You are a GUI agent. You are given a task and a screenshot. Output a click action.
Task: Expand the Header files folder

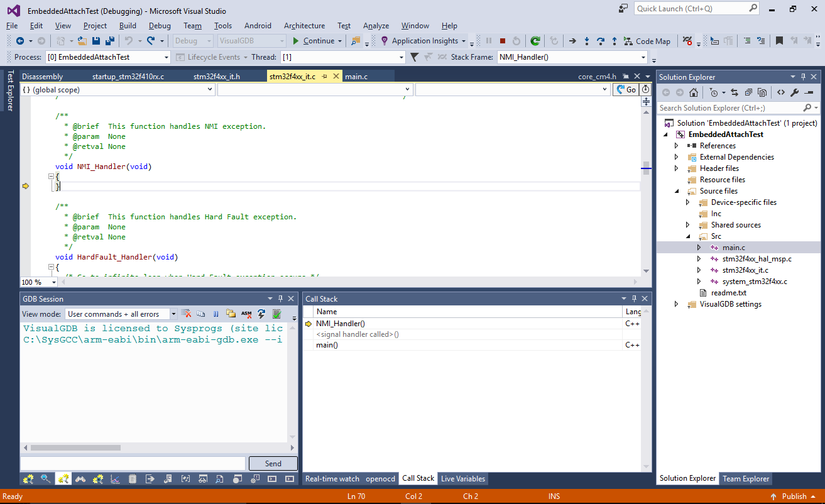[677, 168]
